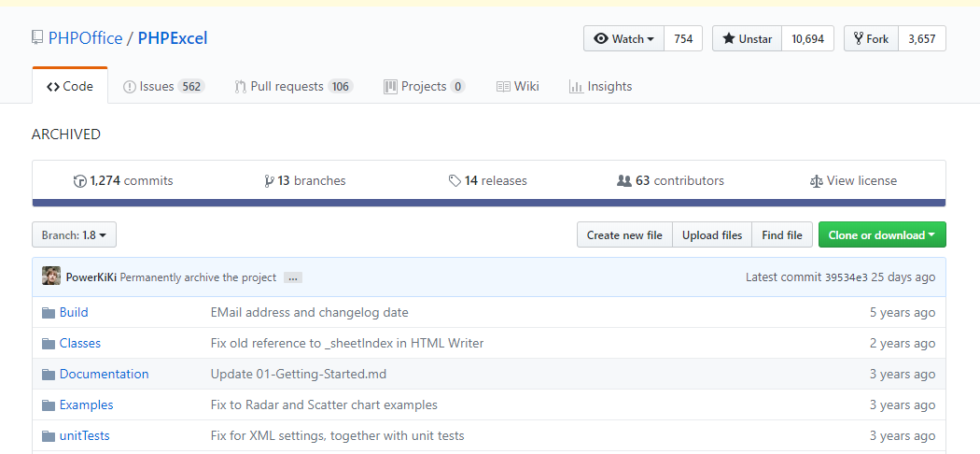Click the releases tag icon
This screenshot has height=454, width=980.
[455, 181]
